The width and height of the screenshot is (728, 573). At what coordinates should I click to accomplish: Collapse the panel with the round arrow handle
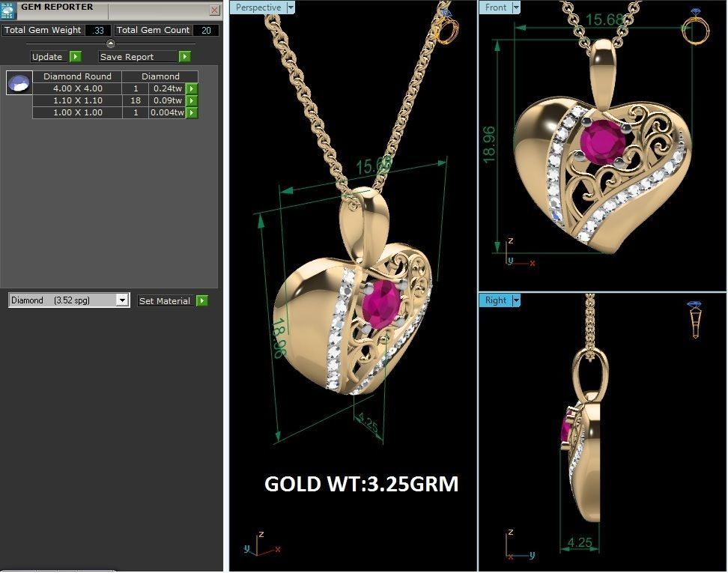(x=111, y=43)
